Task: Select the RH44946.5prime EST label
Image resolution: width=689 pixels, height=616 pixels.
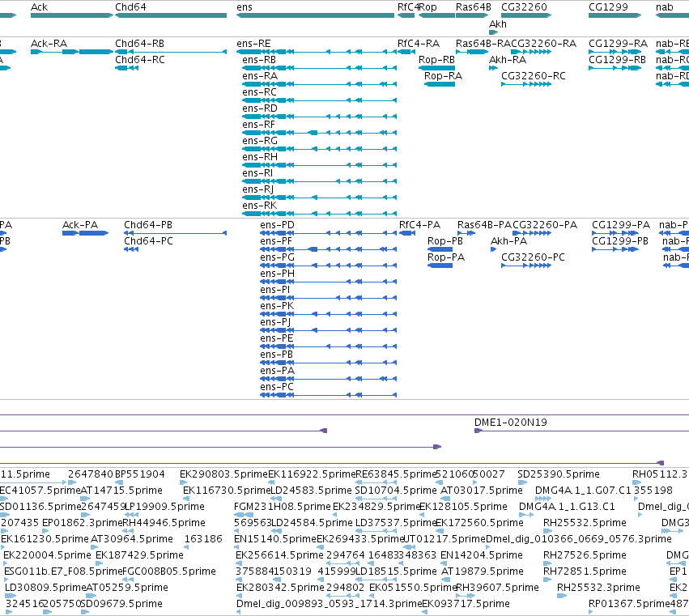Action: pos(164,523)
